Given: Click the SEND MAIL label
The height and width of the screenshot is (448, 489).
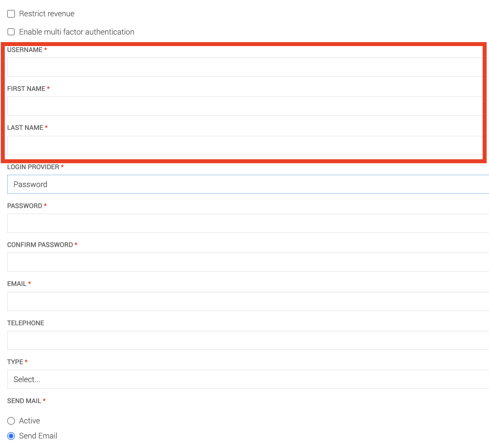Looking at the screenshot, I should (x=24, y=401).
